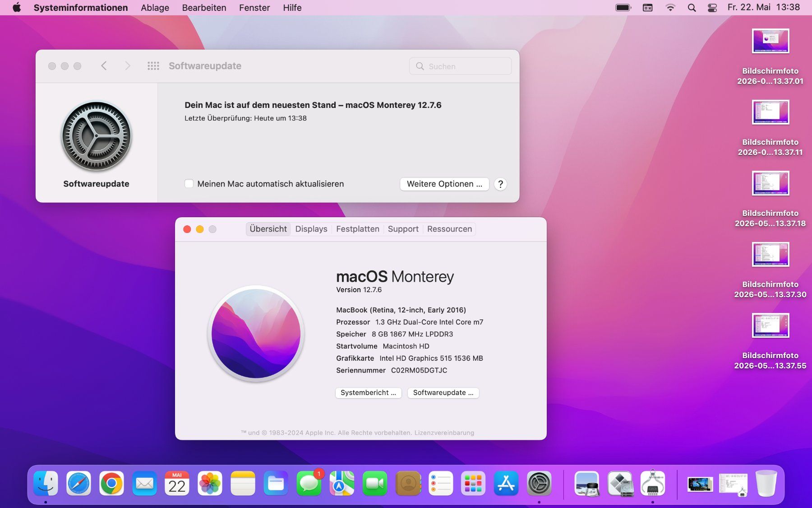Open Boot Camp Assistant in the Dock

(620, 483)
